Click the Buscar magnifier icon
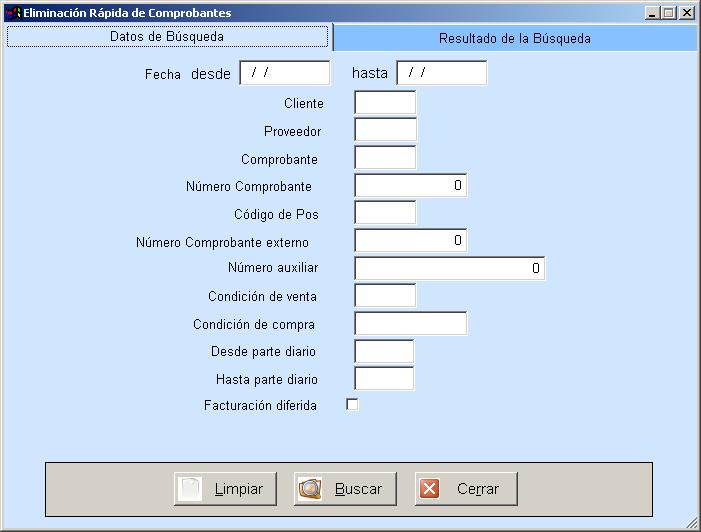 click(x=311, y=489)
